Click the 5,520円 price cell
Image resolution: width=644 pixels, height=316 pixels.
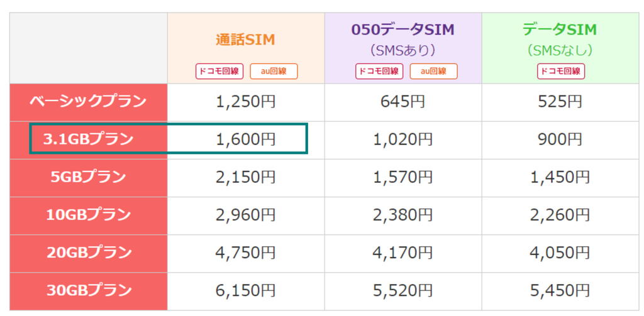coord(403,290)
